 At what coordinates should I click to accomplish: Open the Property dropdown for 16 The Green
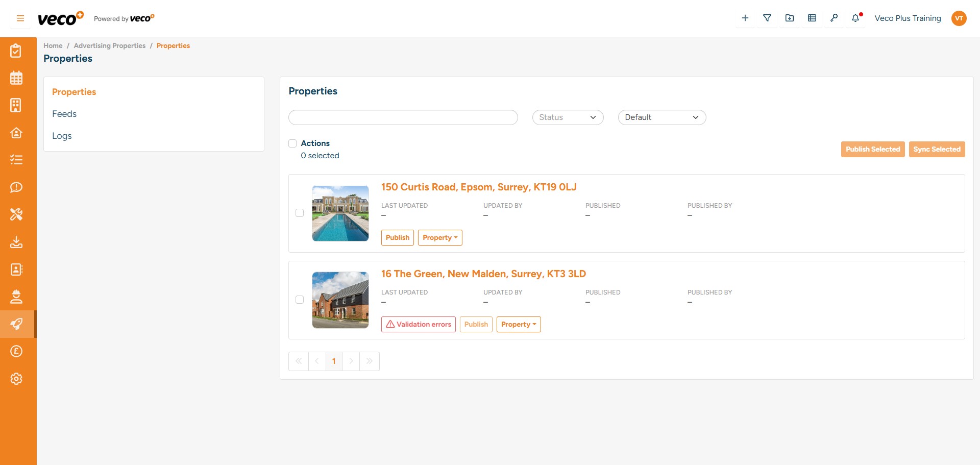[518, 324]
